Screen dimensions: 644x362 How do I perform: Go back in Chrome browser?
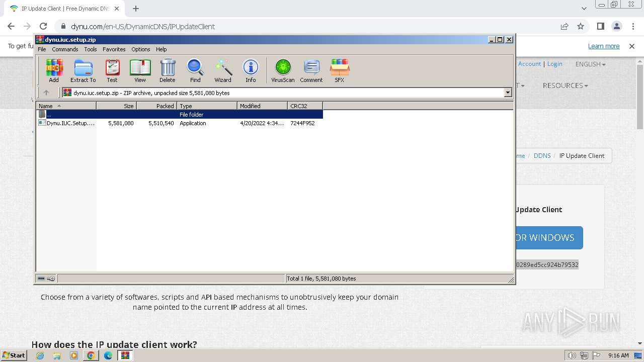tap(11, 26)
